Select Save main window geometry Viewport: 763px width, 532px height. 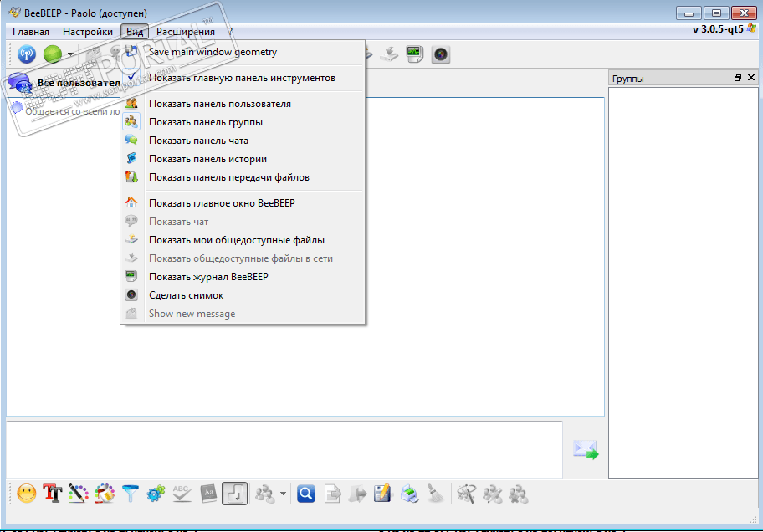pos(243,52)
